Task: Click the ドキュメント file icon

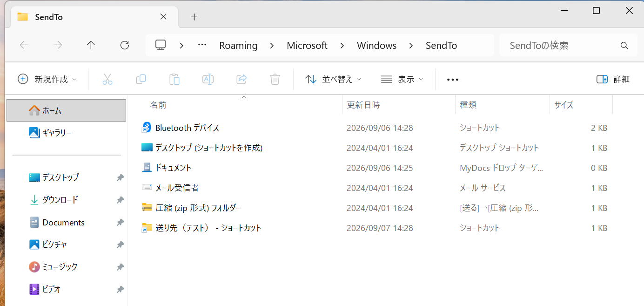Action: tap(147, 168)
